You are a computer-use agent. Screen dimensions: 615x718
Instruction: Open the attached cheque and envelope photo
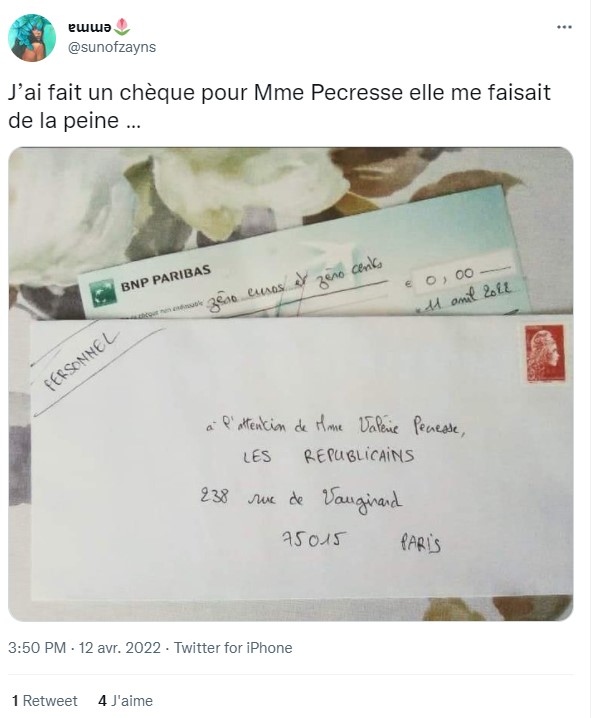(x=290, y=384)
